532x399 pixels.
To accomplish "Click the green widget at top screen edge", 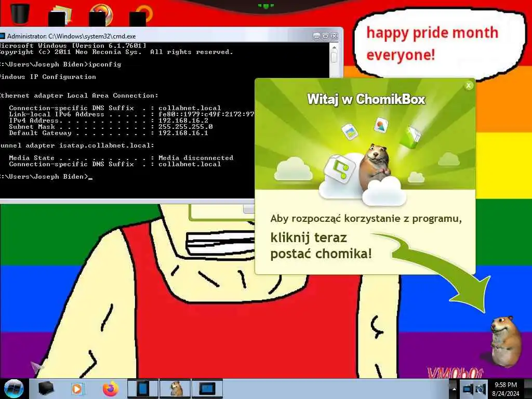I will pos(266,5).
